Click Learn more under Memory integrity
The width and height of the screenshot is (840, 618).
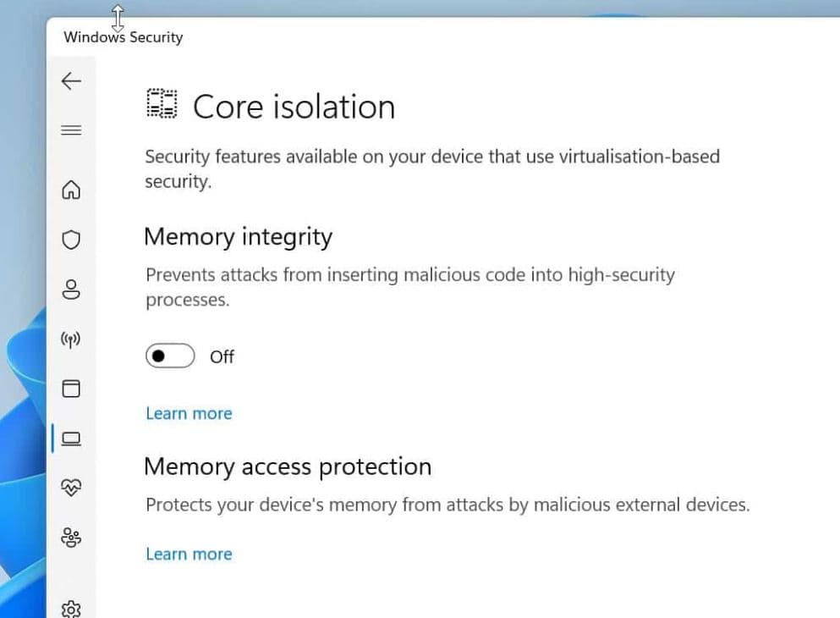189,413
